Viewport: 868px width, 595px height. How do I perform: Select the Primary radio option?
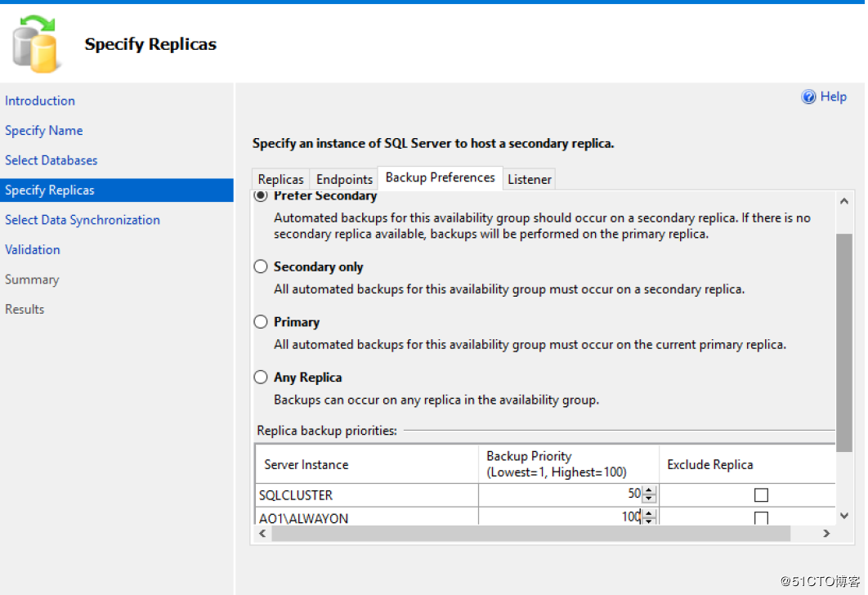coord(261,322)
